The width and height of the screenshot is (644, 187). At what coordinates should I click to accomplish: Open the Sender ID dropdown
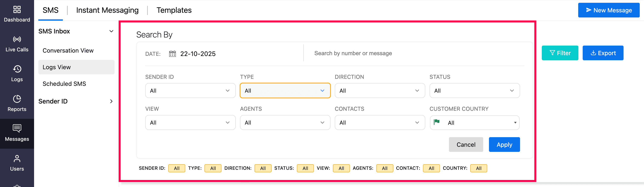click(x=190, y=91)
